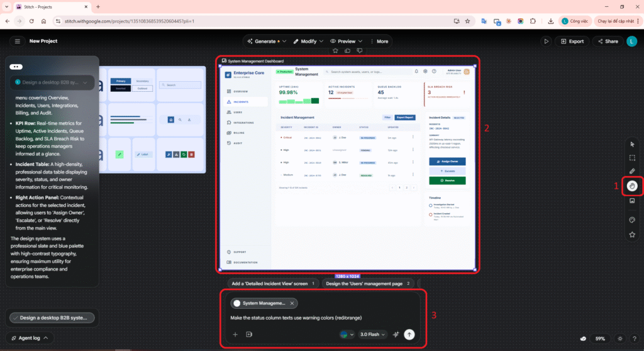Click the send arrow button in prompt box
Image resolution: width=644 pixels, height=351 pixels.
pos(409,335)
